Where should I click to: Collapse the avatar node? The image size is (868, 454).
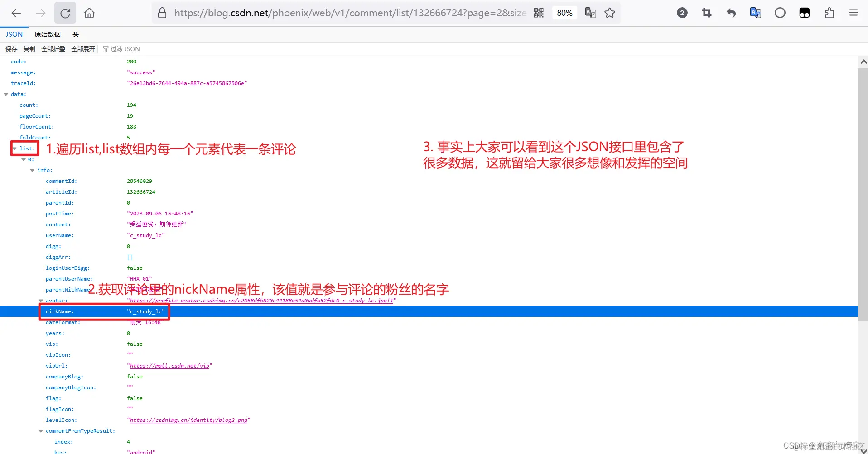pos(41,301)
